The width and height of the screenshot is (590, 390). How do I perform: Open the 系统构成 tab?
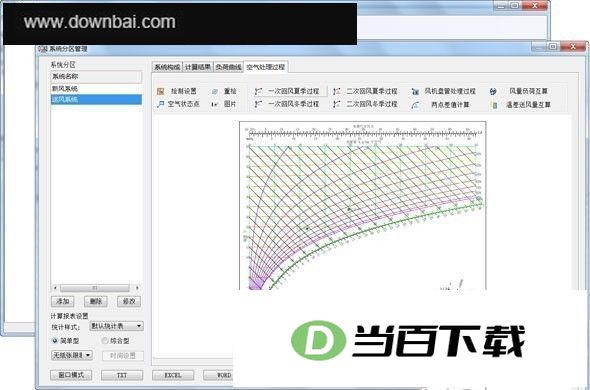[x=167, y=67]
